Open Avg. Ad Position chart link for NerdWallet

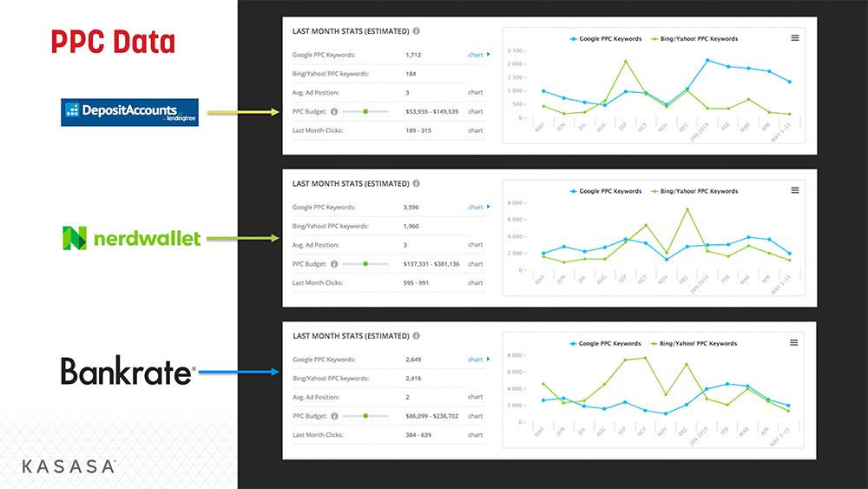476,245
